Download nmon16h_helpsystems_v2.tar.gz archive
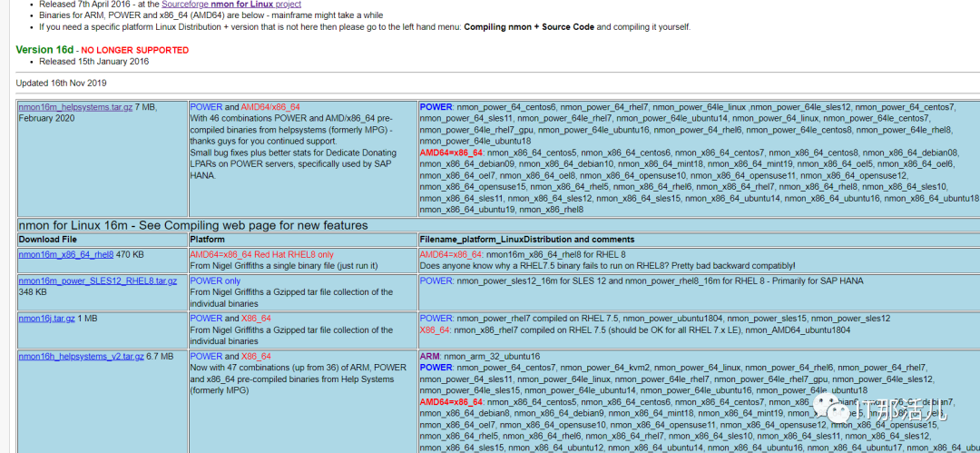This screenshot has height=453, width=980. 82,356
